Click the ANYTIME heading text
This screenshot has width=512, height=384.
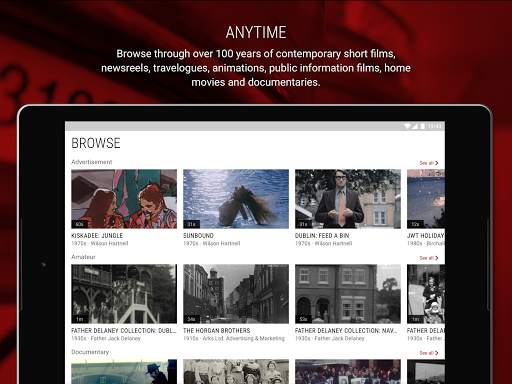pyautogui.click(x=256, y=33)
